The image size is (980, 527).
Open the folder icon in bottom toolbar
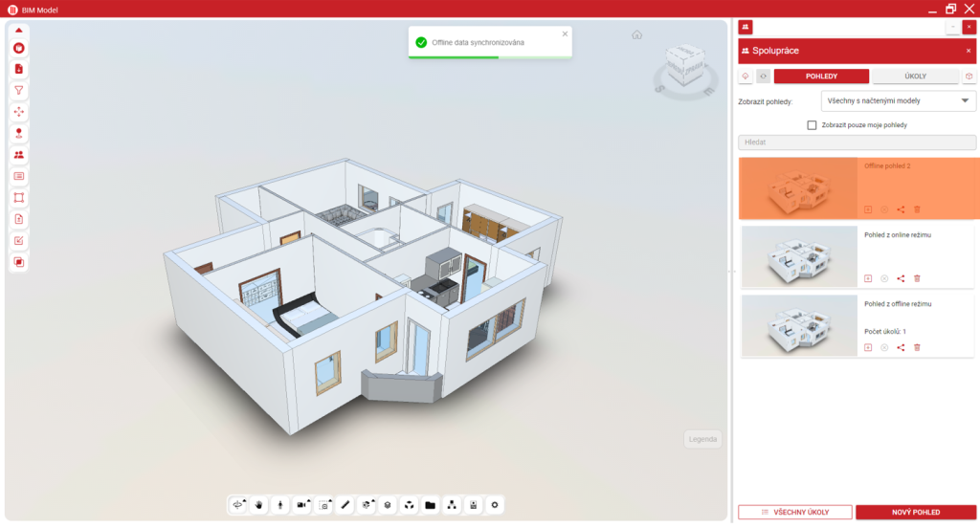pos(430,505)
